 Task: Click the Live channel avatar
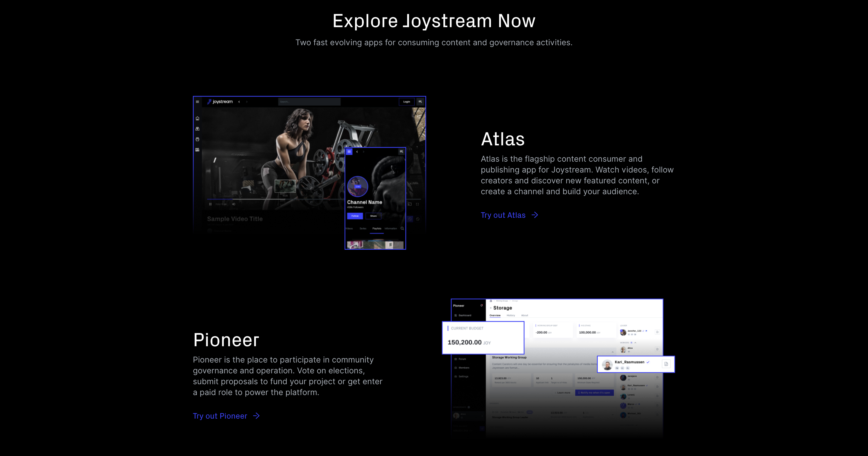357,186
